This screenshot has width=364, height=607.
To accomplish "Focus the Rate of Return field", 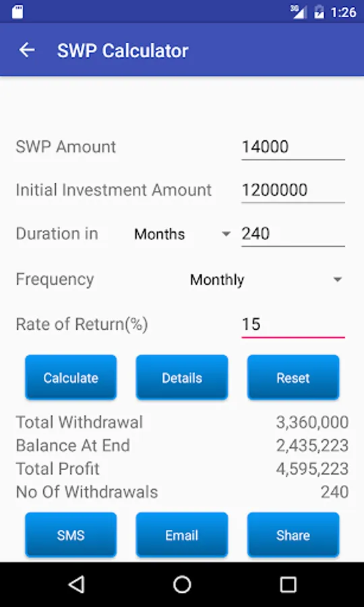I will click(293, 324).
